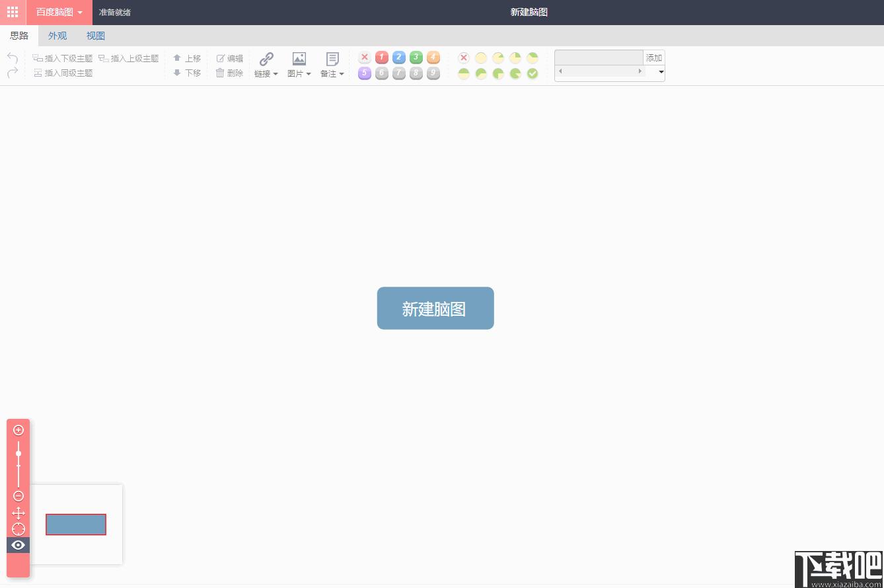The image size is (884, 588).
Task: Click the 删除 trash button
Action: [230, 73]
